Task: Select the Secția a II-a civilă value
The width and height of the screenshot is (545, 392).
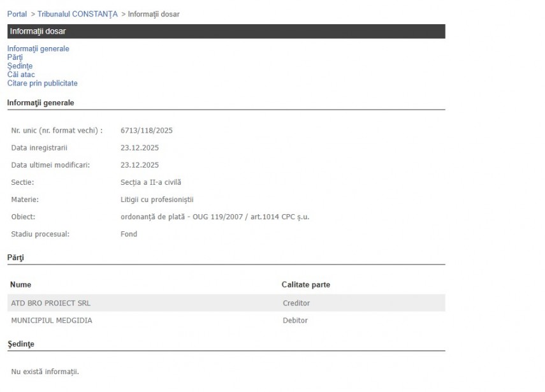Action: (151, 182)
